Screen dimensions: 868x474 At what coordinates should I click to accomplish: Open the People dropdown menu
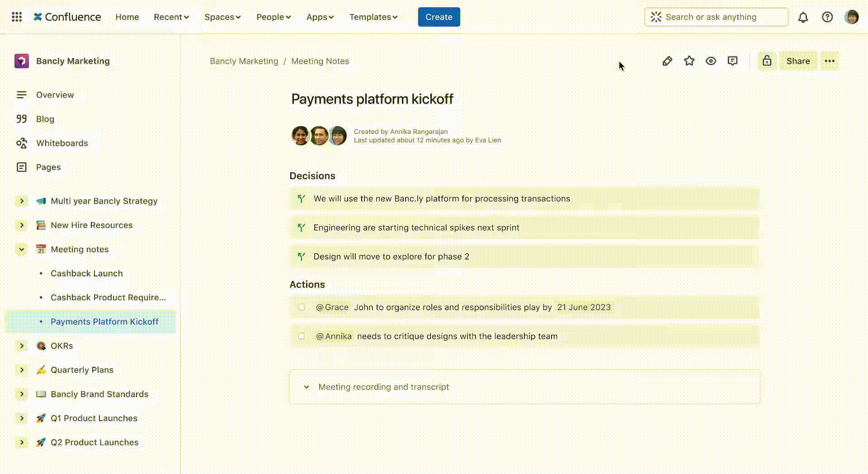[x=274, y=17]
